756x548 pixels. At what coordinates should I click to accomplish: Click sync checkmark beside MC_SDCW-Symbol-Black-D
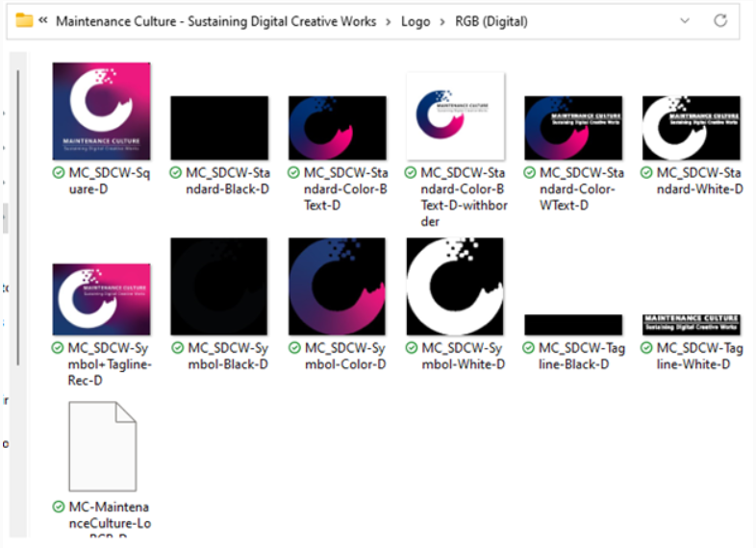177,347
